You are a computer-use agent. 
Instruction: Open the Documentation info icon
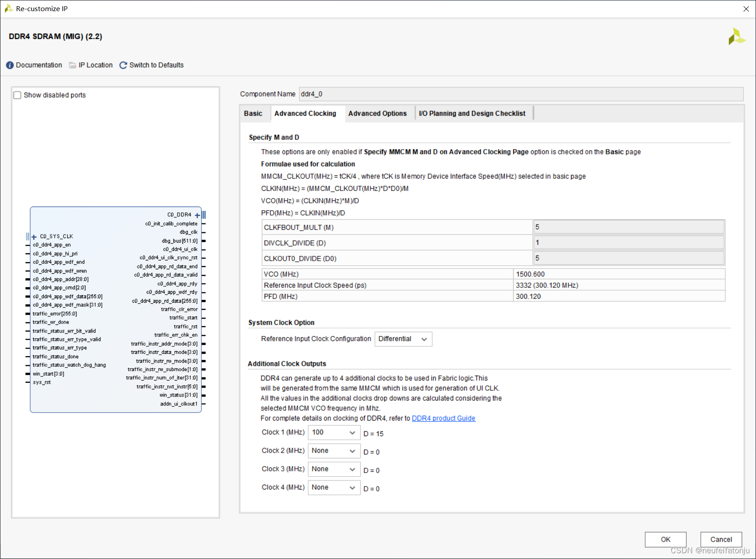coord(10,65)
